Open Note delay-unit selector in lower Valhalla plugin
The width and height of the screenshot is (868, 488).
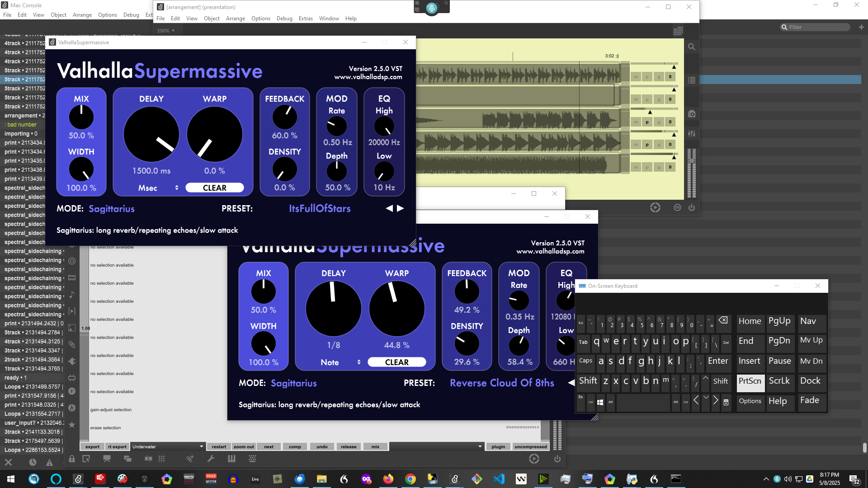coord(340,362)
